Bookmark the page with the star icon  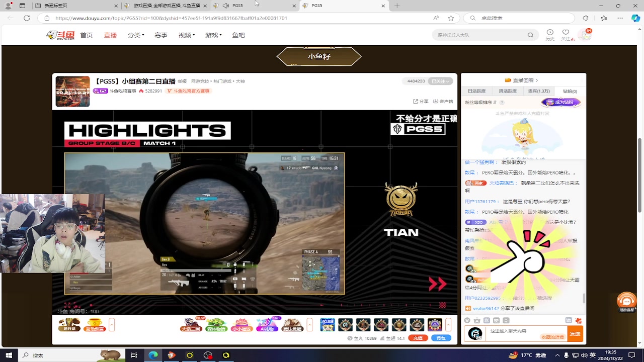pos(451,18)
